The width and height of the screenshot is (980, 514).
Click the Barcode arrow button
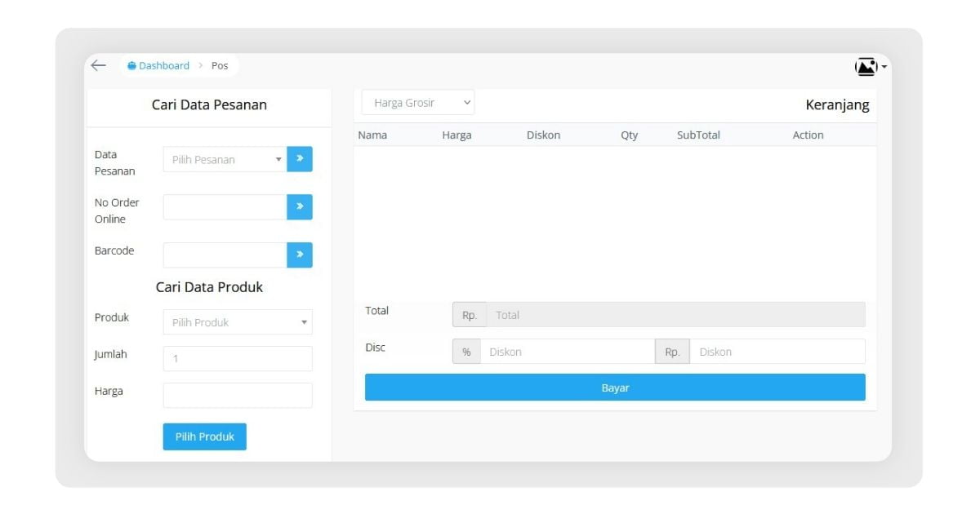pyautogui.click(x=300, y=255)
